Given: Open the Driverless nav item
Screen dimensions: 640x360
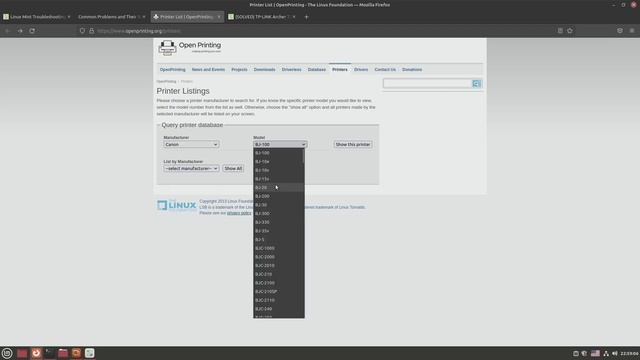Looking at the screenshot, I should click(291, 70).
